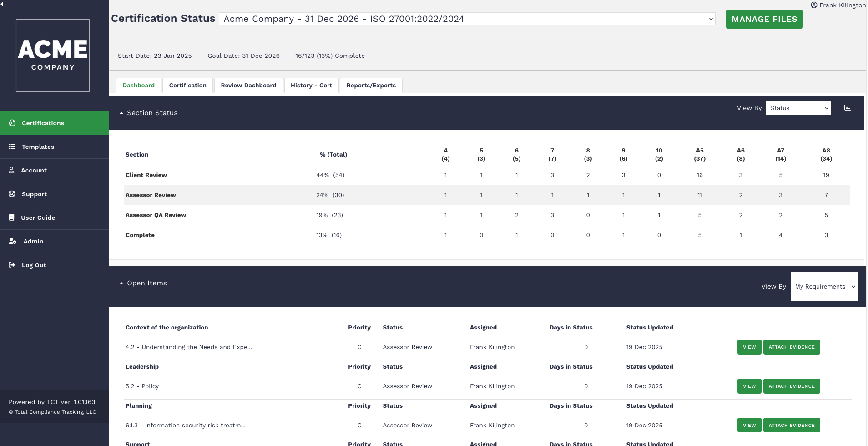The width and height of the screenshot is (868, 446).
Task: Change the Section Status View By dropdown
Action: pyautogui.click(x=797, y=108)
